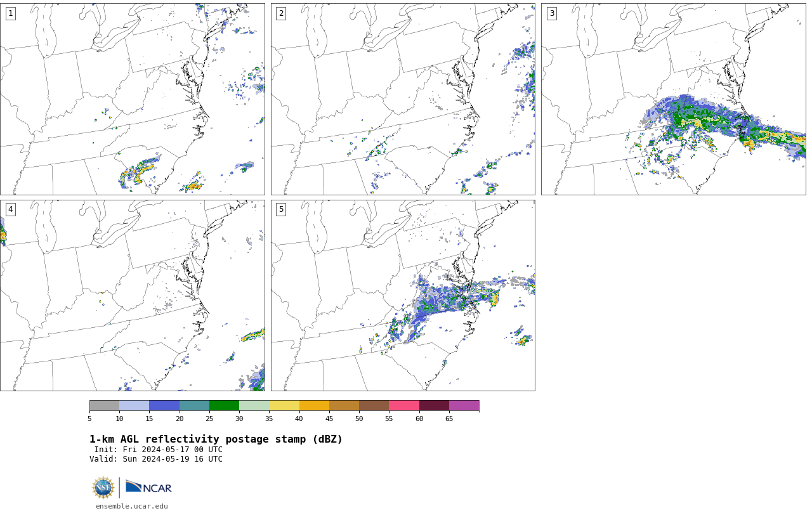Click the panel number 5 label box
Image resolution: width=812 pixels, height=513 pixels.
click(x=281, y=209)
